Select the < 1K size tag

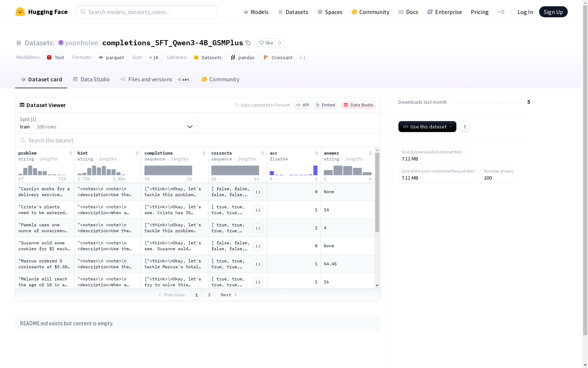pos(154,57)
